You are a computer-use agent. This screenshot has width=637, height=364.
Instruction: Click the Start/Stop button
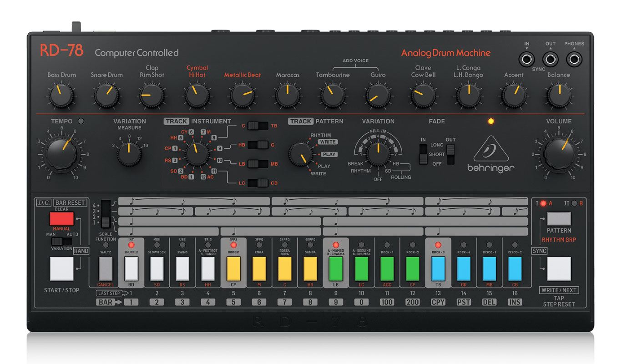coord(61,269)
